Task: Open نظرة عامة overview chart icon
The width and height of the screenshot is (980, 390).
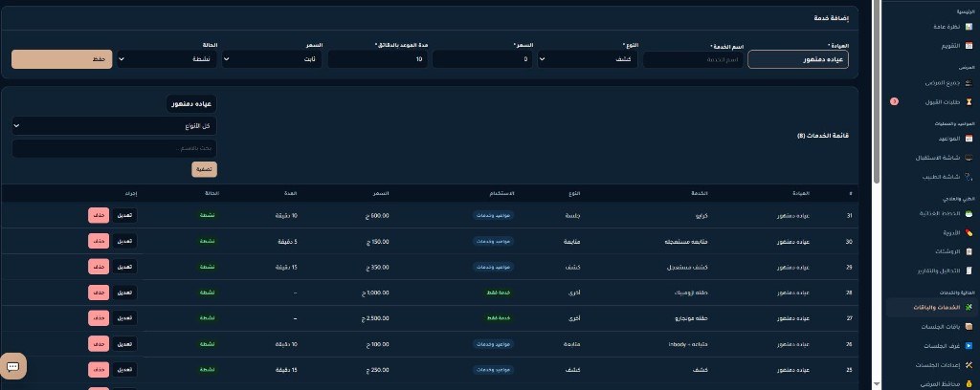Action: [x=969, y=27]
